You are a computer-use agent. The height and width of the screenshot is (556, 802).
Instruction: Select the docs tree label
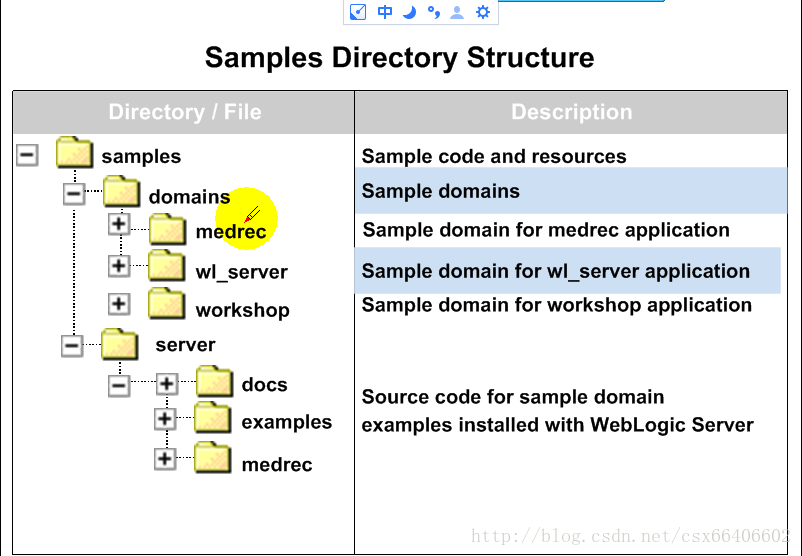pos(264,385)
